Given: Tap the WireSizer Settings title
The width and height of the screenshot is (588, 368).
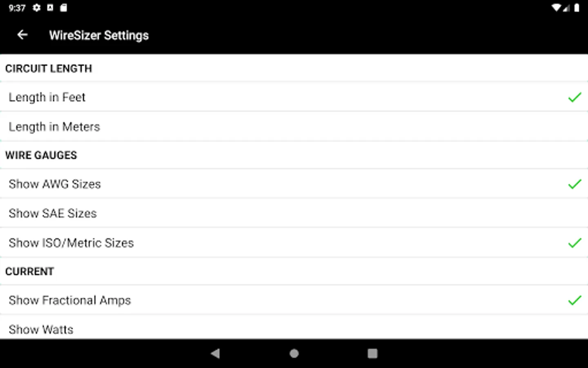Looking at the screenshot, I should coord(99,36).
